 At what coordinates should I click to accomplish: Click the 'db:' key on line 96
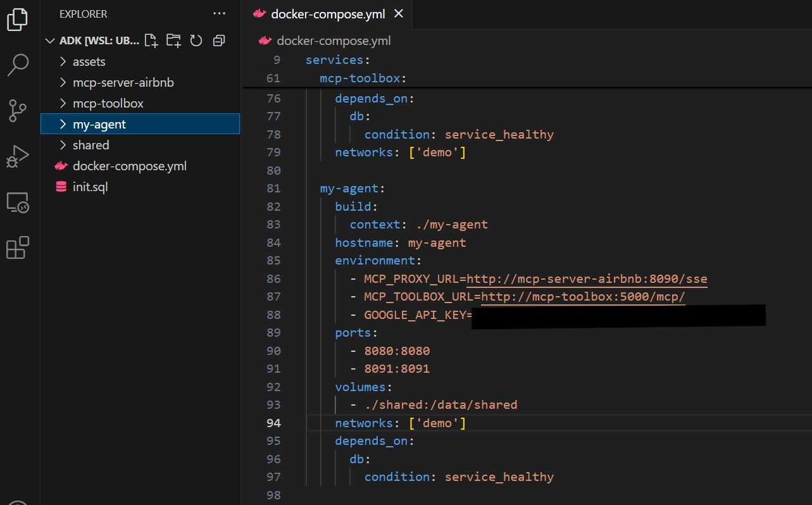360,459
